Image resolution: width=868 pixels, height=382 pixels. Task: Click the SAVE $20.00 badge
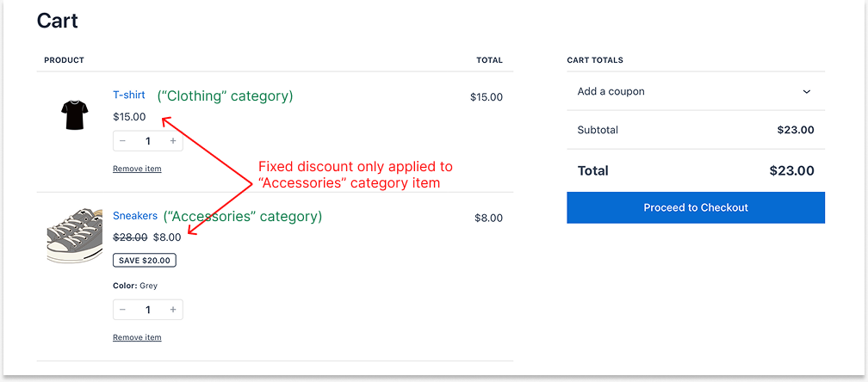click(x=145, y=260)
